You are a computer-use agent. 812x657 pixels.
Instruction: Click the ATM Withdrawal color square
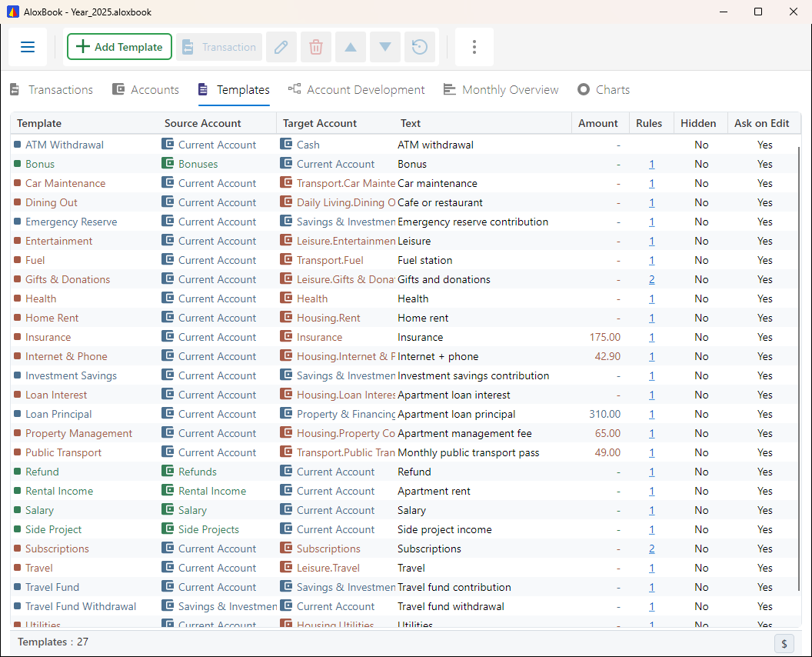[x=17, y=145]
